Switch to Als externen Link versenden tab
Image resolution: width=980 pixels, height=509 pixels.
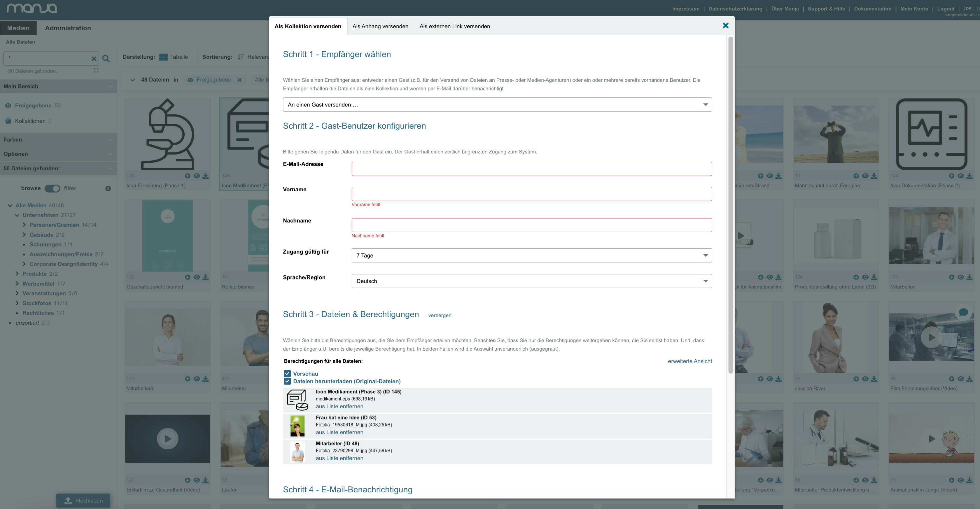tap(455, 26)
